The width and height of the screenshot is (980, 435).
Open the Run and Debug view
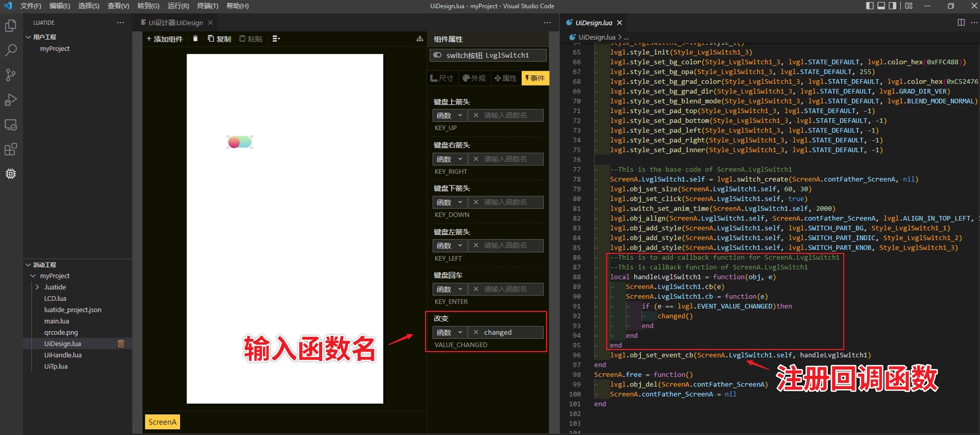click(x=11, y=100)
